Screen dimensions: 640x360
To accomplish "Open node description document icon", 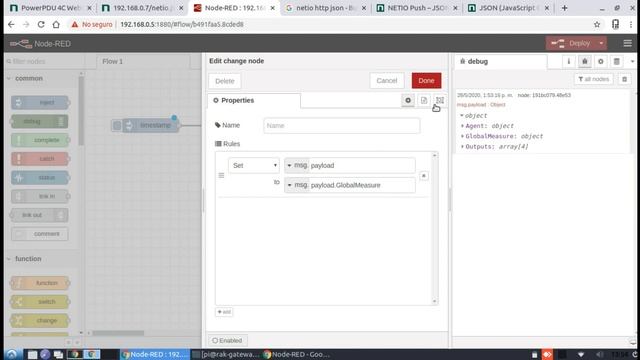I will point(424,100).
